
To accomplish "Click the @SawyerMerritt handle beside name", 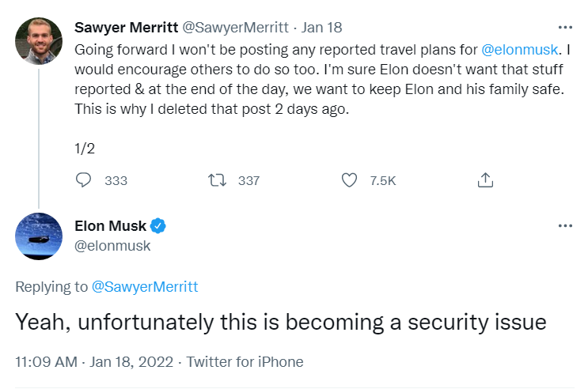I will point(235,28).
